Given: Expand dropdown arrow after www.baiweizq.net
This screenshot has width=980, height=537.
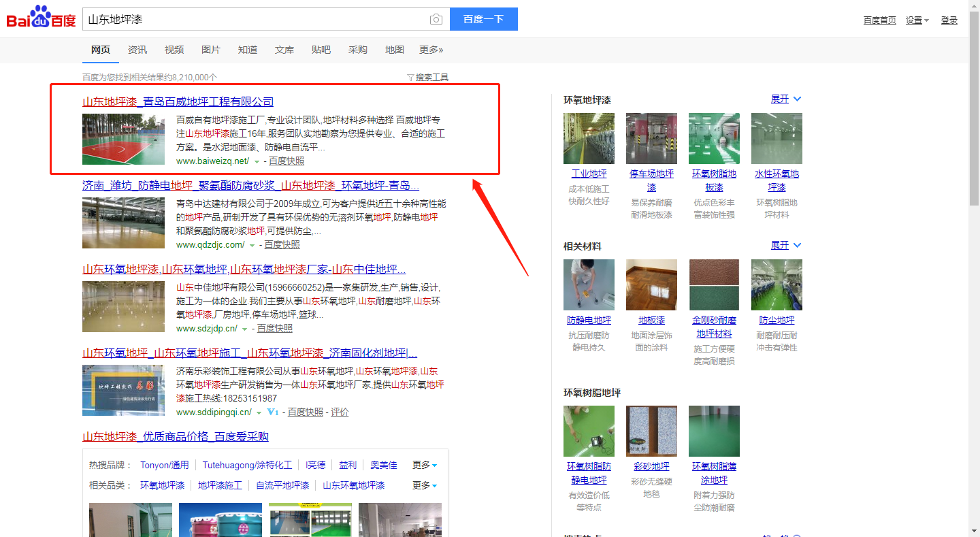Looking at the screenshot, I should [x=257, y=162].
